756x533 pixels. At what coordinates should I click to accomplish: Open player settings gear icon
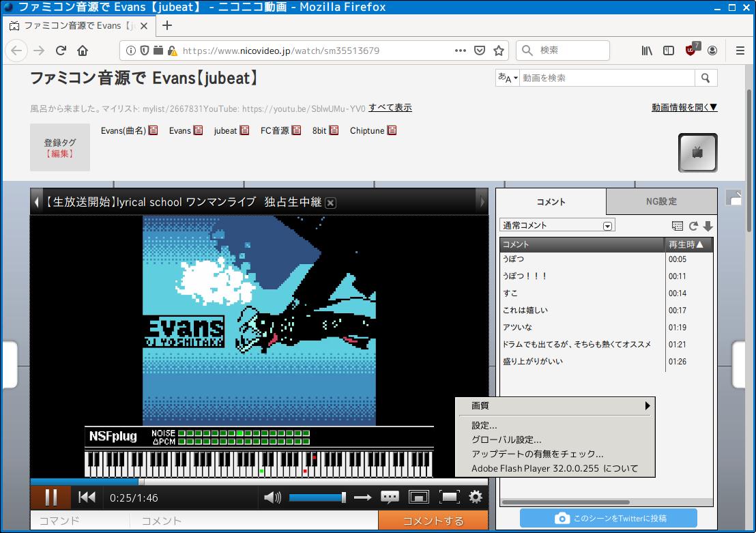point(476,497)
